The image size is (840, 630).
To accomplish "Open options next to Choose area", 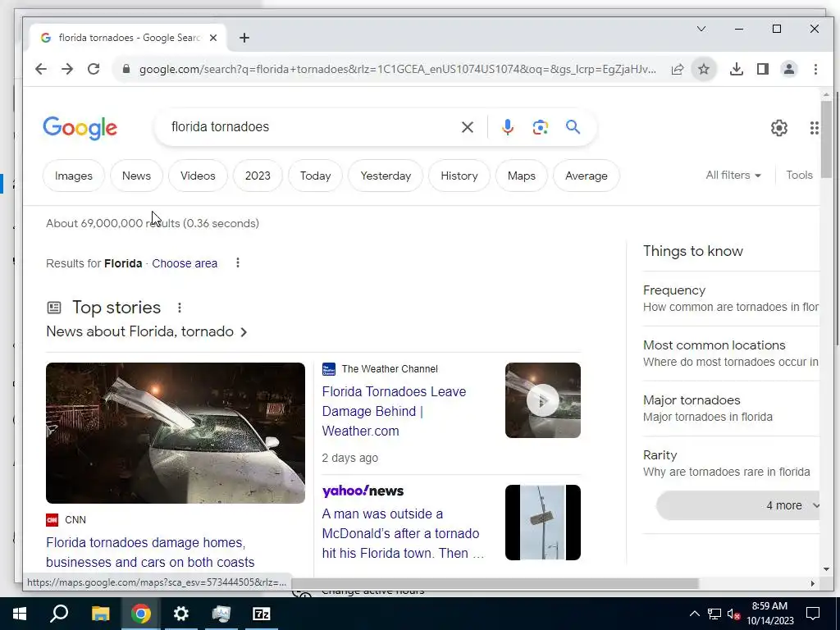I will coord(238,263).
